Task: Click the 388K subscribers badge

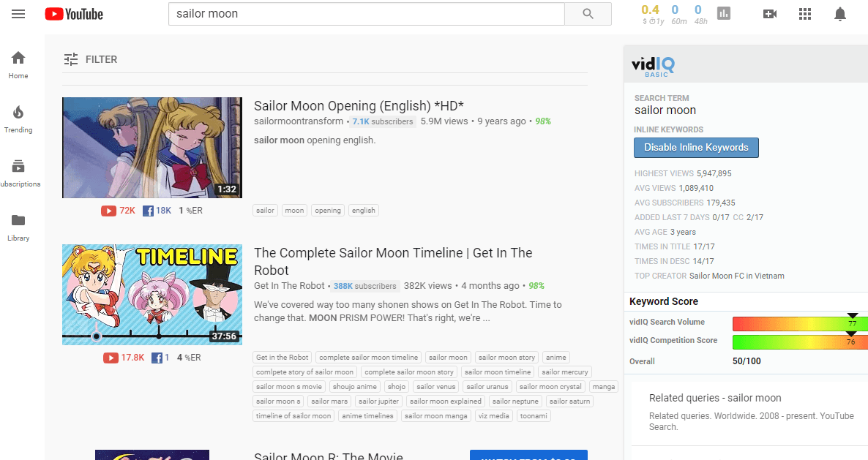Action: click(x=364, y=286)
